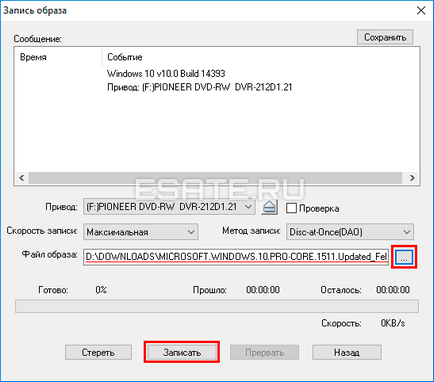Viewport: 434px width, 382px height.
Task: Enable the Проверка checkbox
Action: tap(291, 208)
